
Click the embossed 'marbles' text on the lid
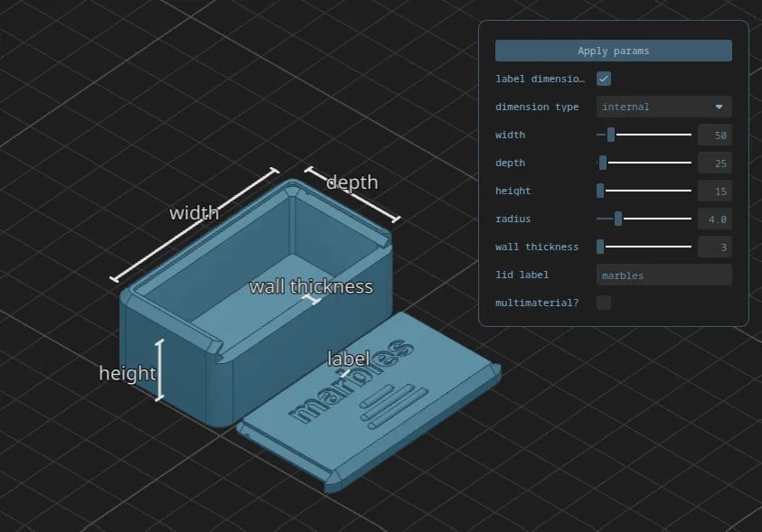(352, 381)
